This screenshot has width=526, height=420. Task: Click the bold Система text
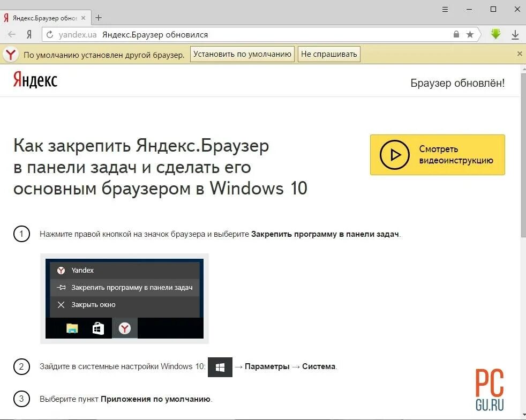point(319,366)
